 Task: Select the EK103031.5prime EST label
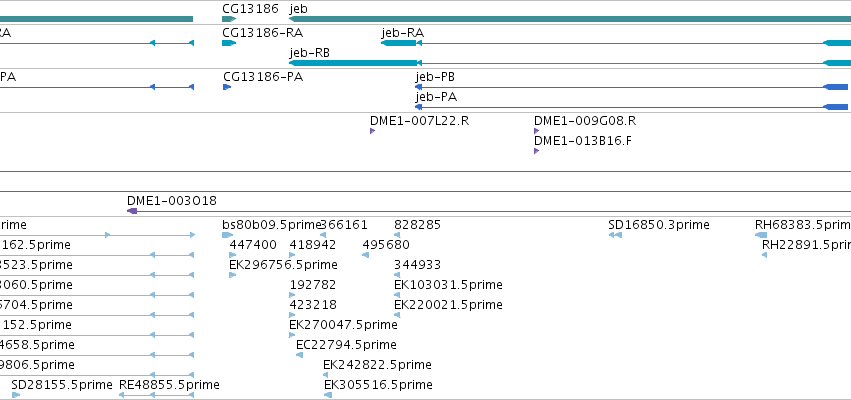pos(448,285)
